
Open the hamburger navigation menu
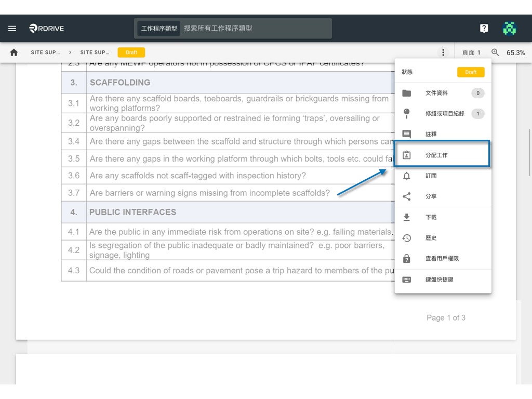click(12, 29)
